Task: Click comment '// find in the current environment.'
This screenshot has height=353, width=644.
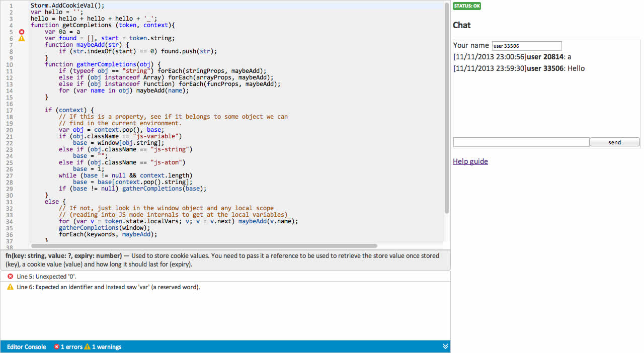Action: 120,123
